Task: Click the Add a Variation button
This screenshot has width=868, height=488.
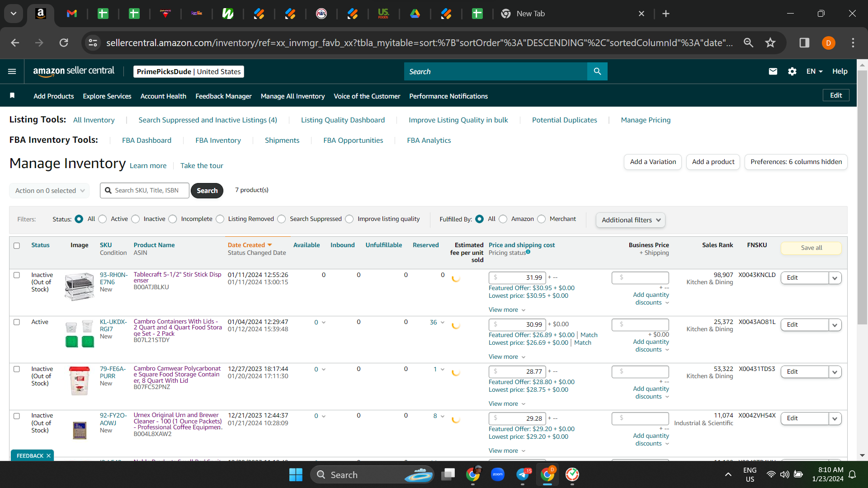Action: point(653,162)
